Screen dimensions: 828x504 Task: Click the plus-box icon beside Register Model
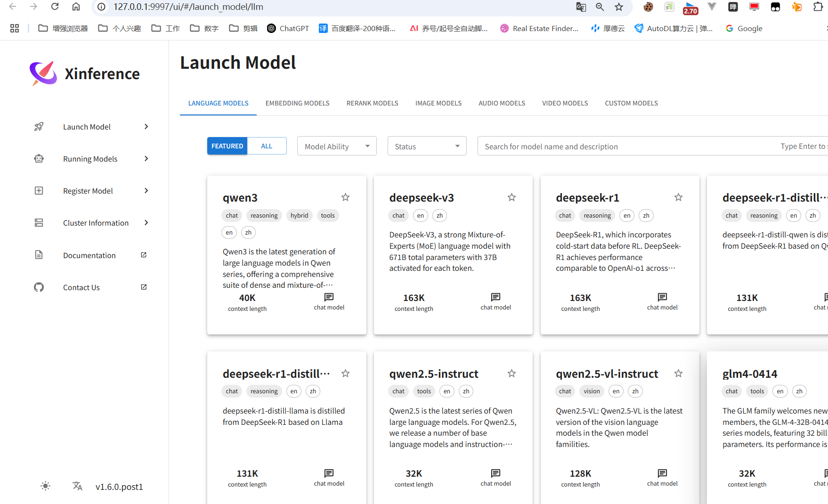tap(39, 191)
